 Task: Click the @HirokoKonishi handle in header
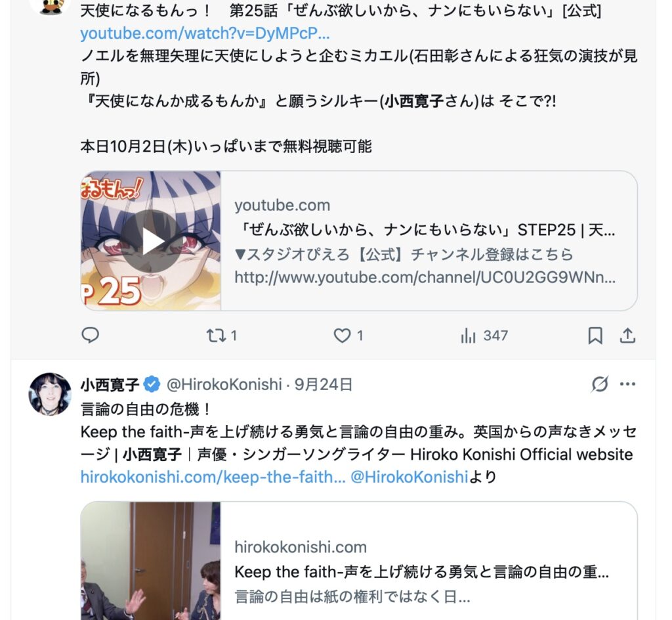point(224,385)
